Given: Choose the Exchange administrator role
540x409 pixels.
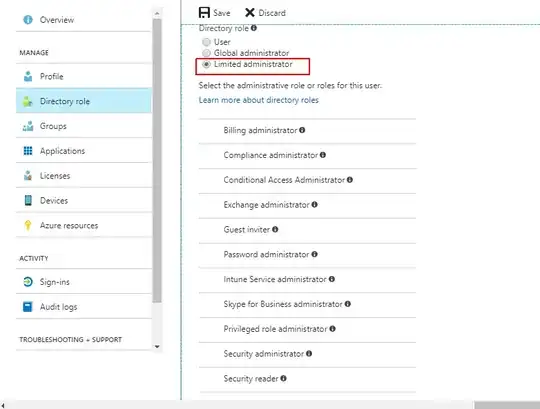Looking at the screenshot, I should [x=307, y=205].
